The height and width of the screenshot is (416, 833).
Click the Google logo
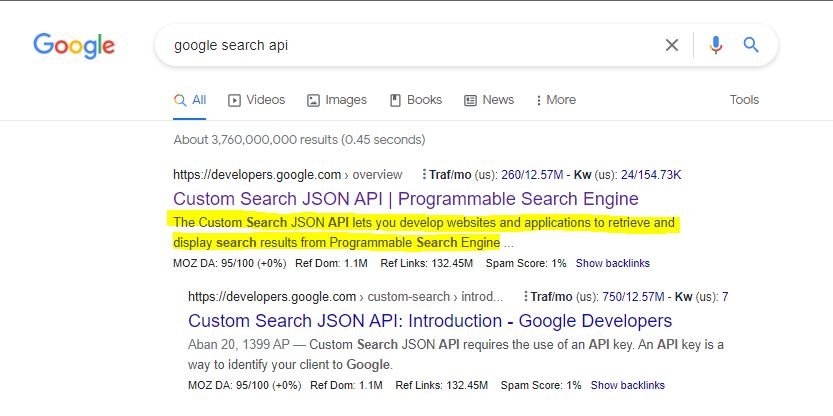tap(74, 46)
